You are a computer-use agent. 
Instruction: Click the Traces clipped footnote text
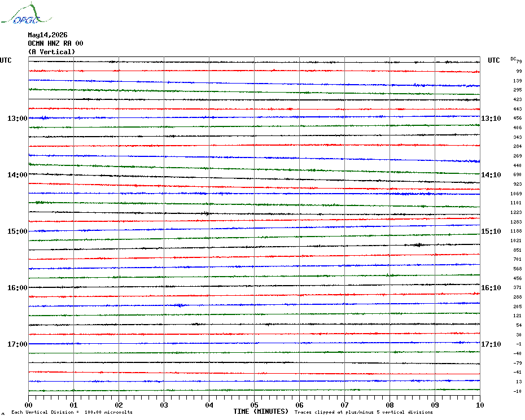click(x=364, y=412)
